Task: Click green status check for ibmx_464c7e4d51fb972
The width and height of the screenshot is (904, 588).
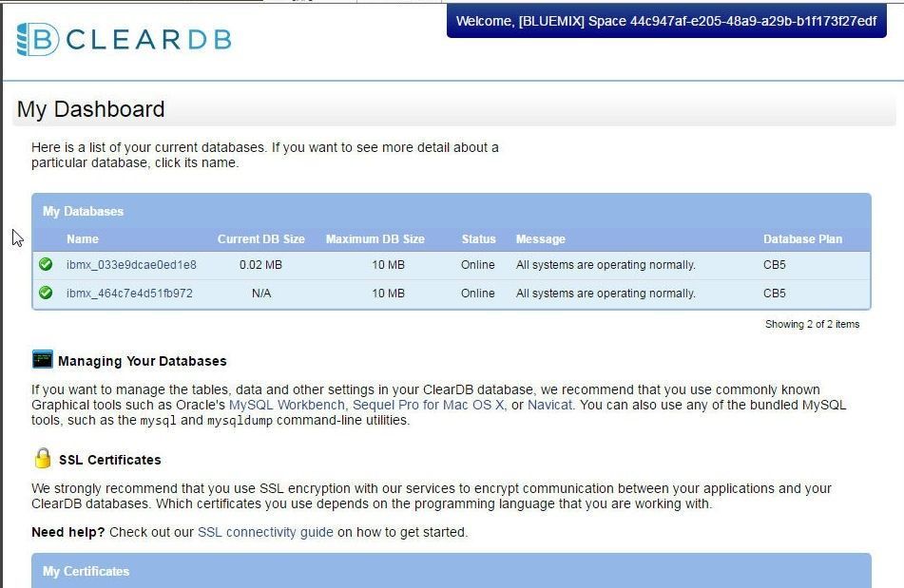Action: pyautogui.click(x=46, y=293)
